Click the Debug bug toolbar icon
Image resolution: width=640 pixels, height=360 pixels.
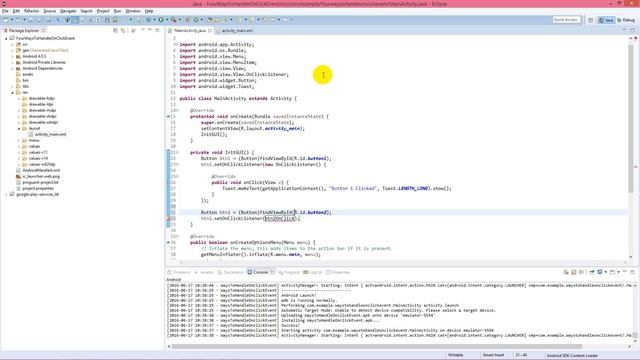pyautogui.click(x=149, y=20)
